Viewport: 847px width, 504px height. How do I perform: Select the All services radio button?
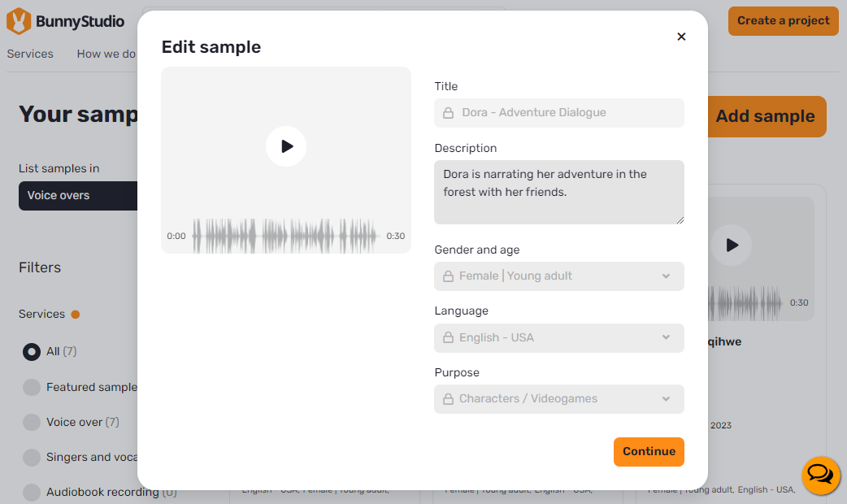coord(32,352)
